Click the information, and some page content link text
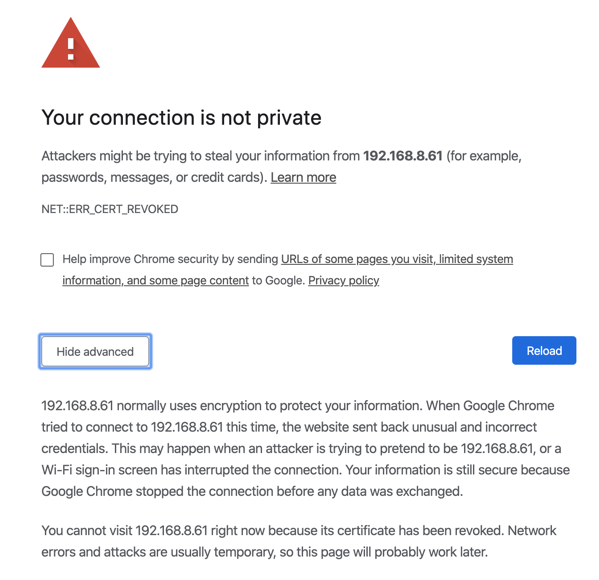599x580 pixels. 155,280
